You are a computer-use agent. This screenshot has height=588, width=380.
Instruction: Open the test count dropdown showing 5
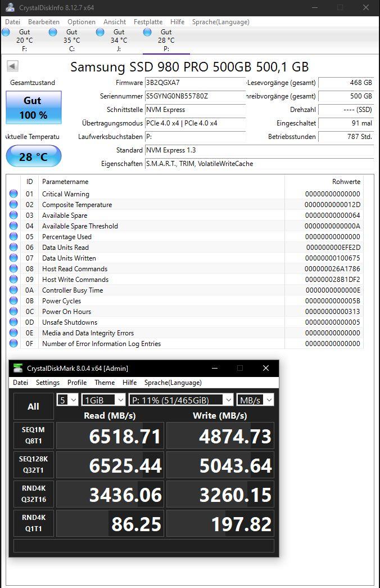pos(67,400)
